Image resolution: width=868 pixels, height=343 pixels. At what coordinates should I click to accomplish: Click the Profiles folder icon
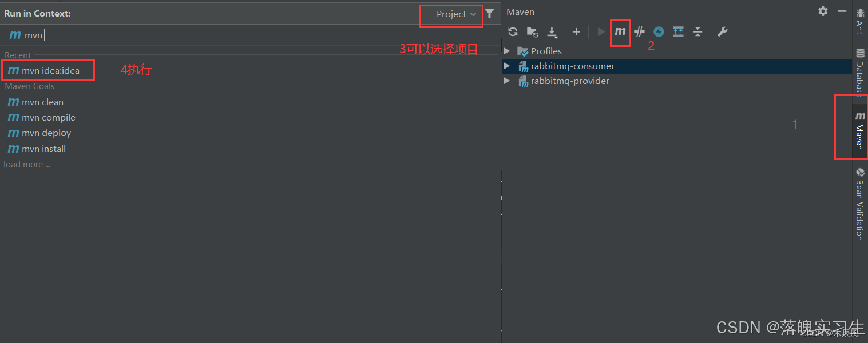point(523,51)
